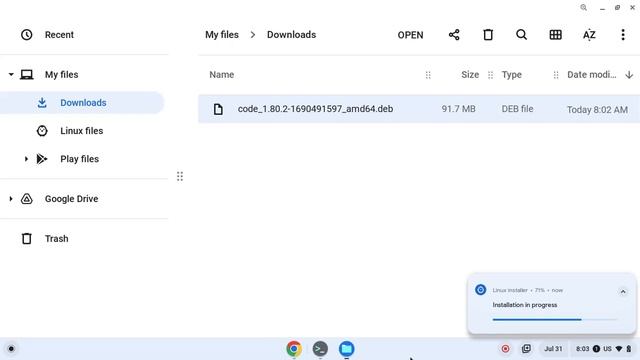Click the zoom magnifier in title bar
640x360 pixels.
(x=584, y=8)
